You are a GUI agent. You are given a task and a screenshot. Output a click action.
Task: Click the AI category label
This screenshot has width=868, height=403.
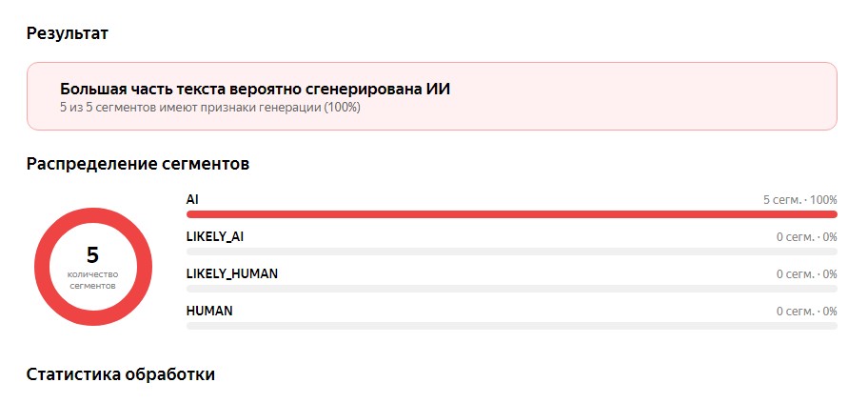192,199
